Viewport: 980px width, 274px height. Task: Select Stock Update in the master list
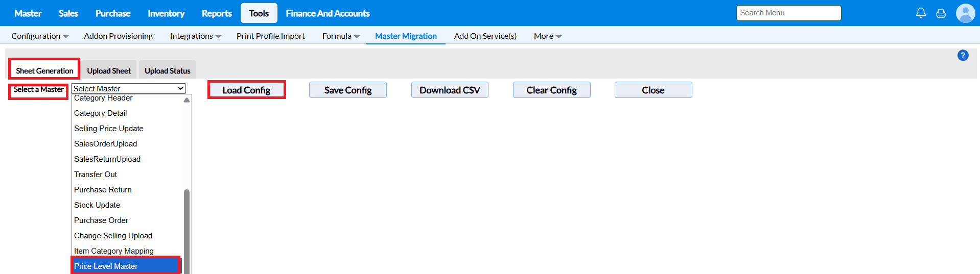97,205
